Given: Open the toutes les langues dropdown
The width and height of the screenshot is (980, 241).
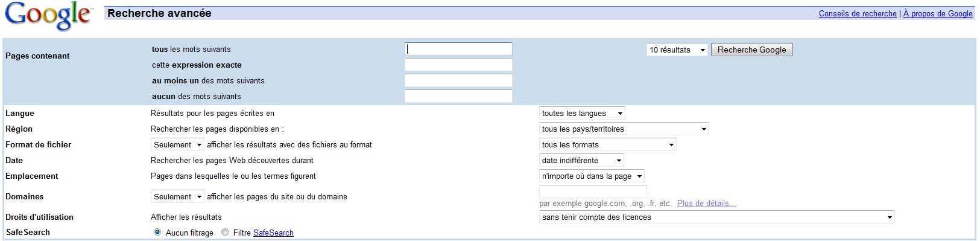Looking at the screenshot, I should [582, 113].
